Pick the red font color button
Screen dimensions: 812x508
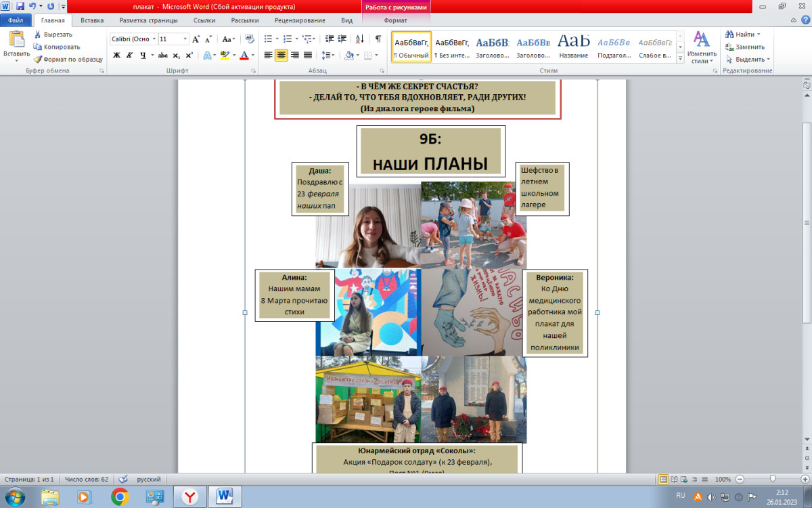[x=244, y=56]
